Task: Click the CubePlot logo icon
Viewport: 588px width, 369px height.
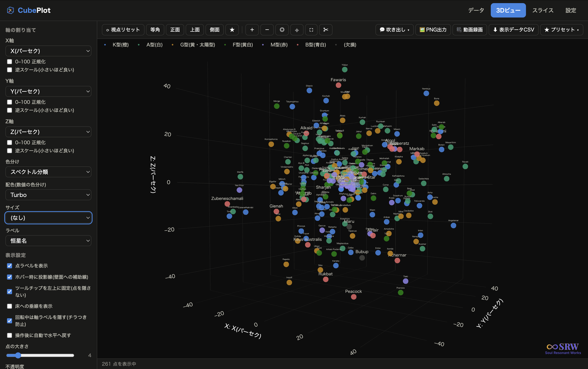Action: tap(10, 10)
